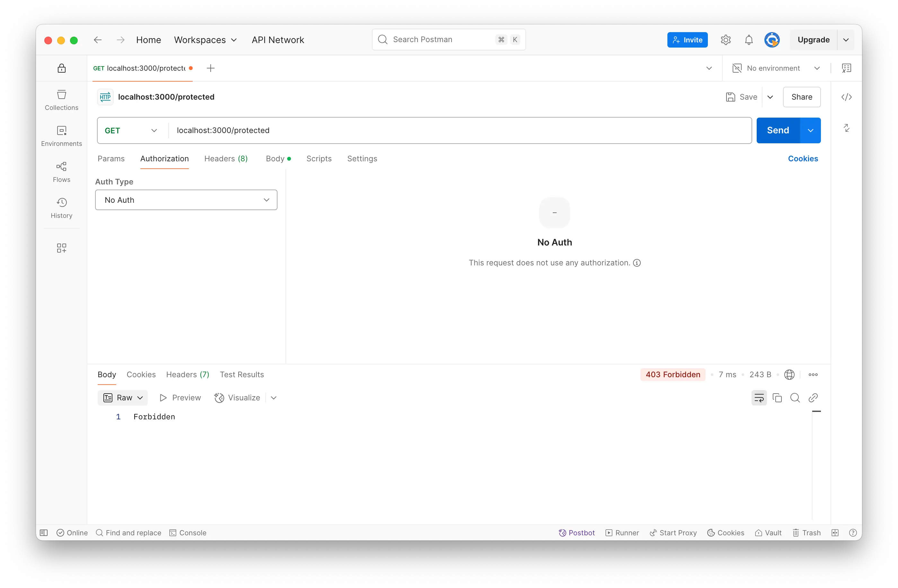898x588 pixels.
Task: Search within the response body
Action: (795, 398)
